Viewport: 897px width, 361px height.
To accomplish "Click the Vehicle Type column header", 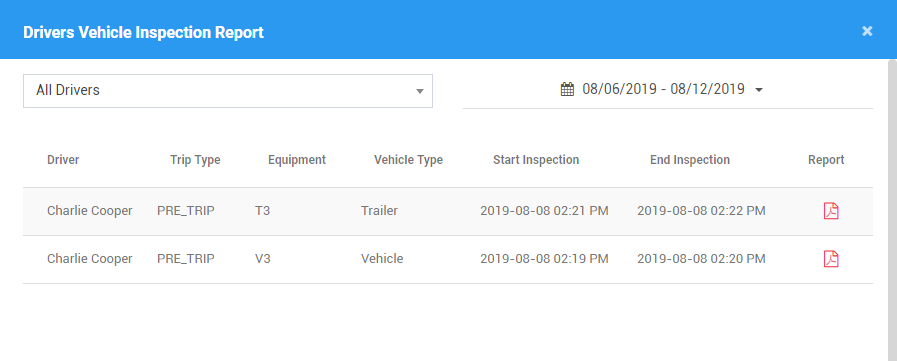I will tap(408, 160).
